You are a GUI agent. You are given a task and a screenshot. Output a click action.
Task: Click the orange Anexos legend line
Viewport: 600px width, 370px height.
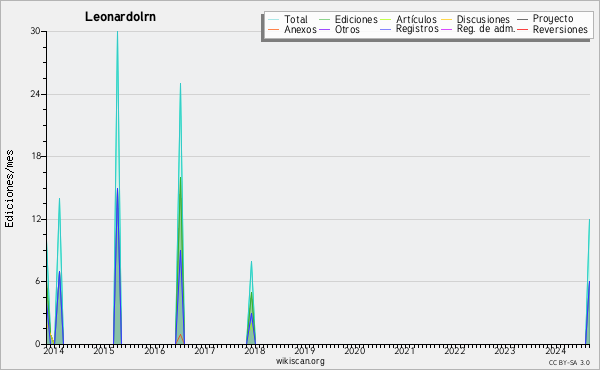[274, 29]
